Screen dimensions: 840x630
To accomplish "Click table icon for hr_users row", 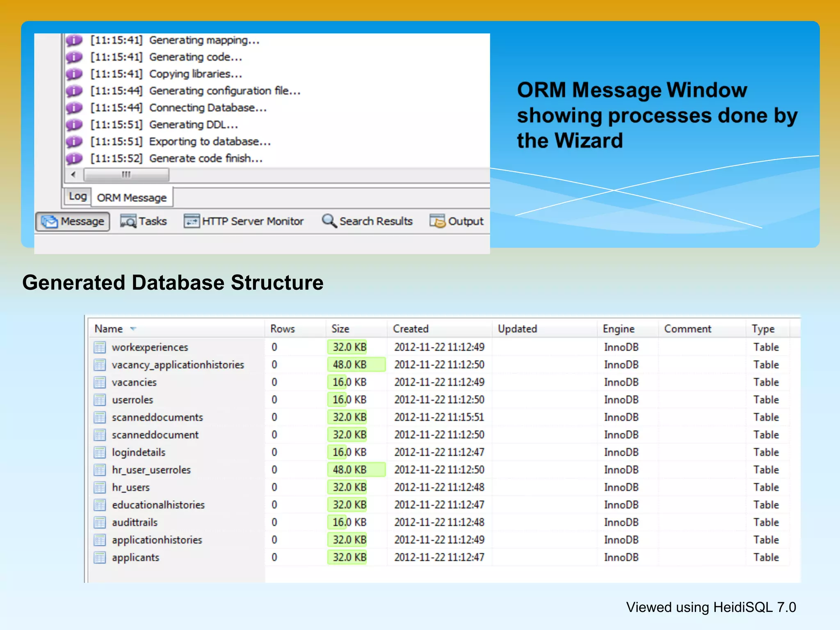I will click(100, 487).
